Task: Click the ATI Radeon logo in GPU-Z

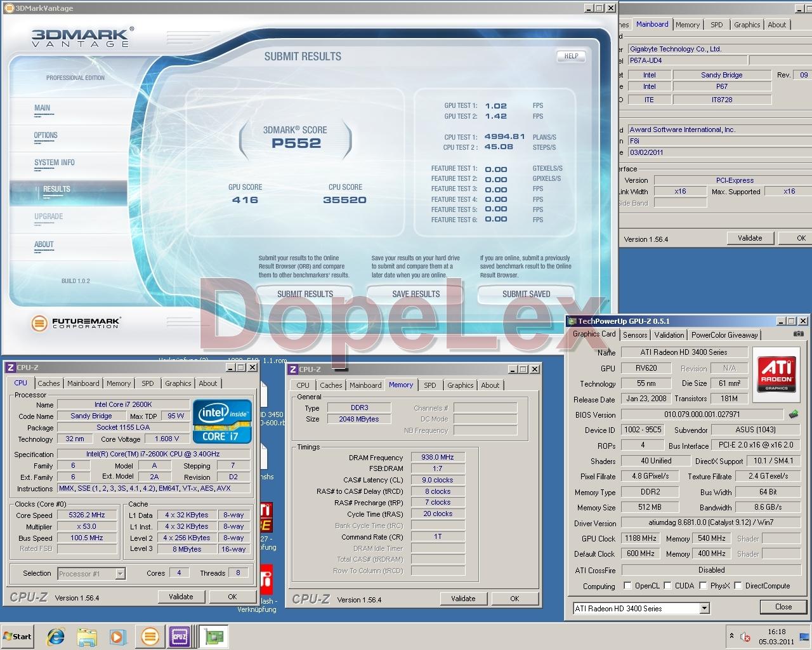Action: click(776, 374)
